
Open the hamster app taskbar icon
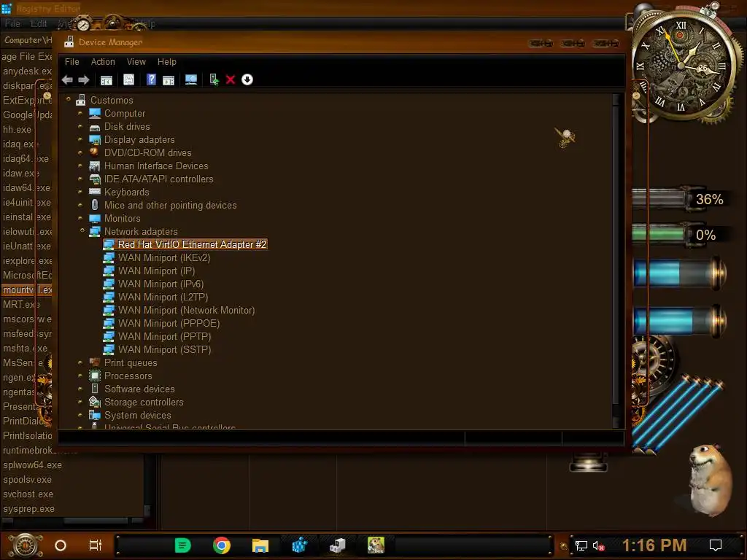(x=376, y=545)
